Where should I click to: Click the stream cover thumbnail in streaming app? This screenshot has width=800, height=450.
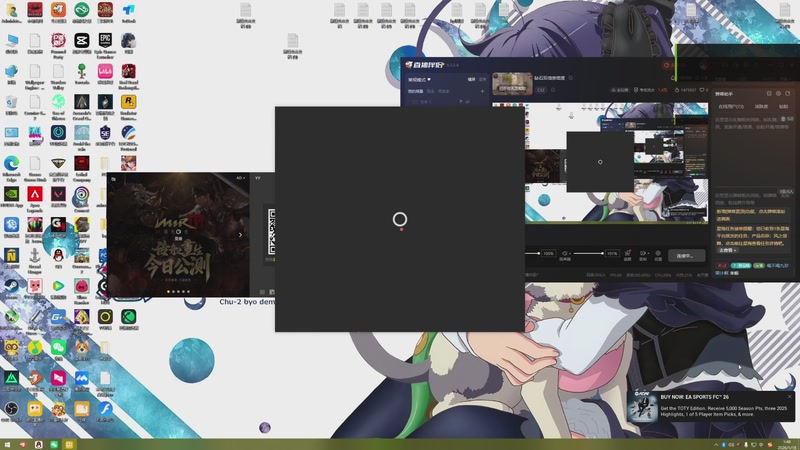click(x=512, y=84)
